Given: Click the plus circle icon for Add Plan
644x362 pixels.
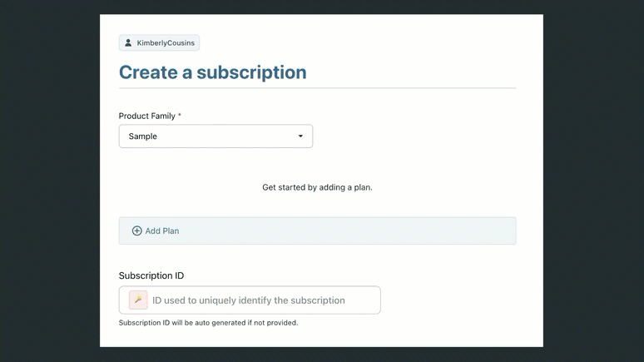Looking at the screenshot, I should (137, 231).
